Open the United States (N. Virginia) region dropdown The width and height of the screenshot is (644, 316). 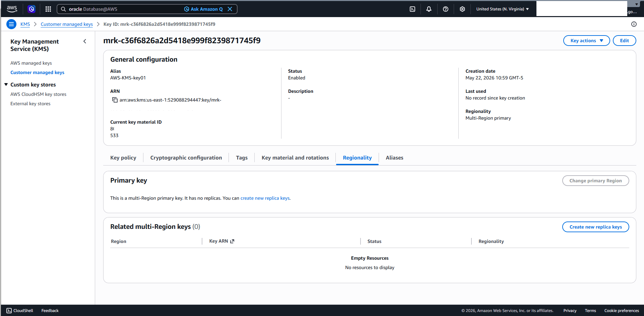click(x=503, y=9)
